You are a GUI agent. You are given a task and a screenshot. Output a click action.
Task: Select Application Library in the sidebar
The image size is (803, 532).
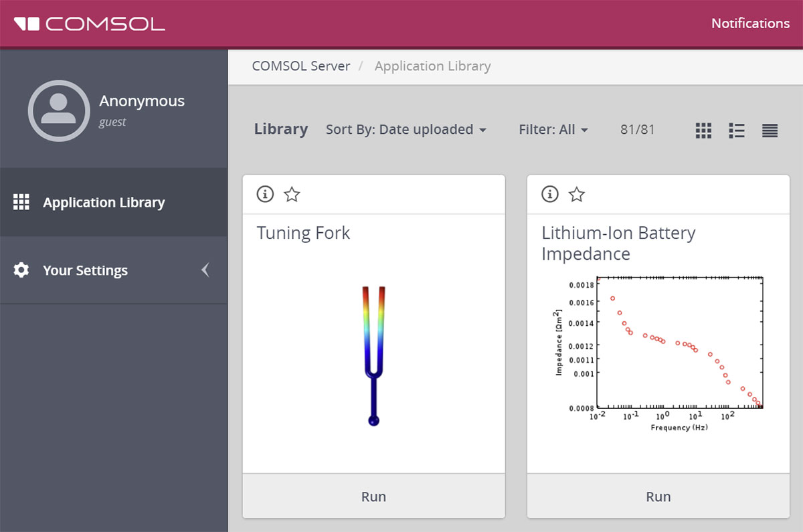click(104, 203)
